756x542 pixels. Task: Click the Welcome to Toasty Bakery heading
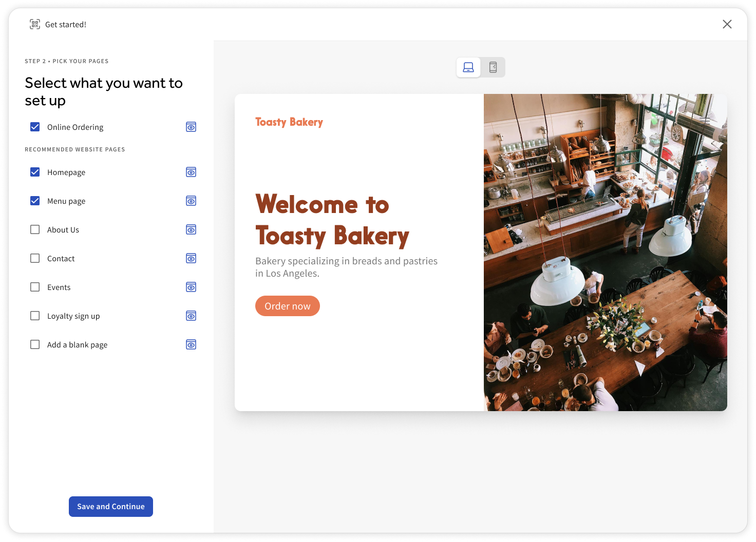(x=332, y=220)
